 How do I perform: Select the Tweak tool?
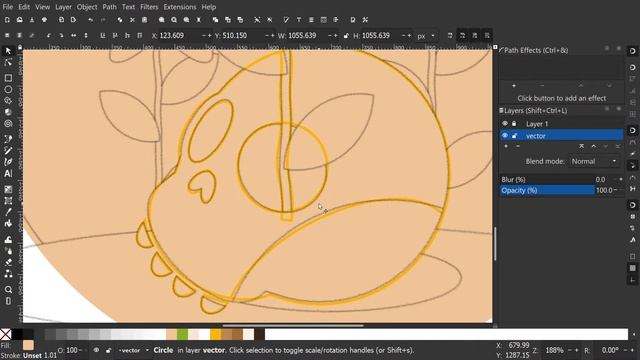pos(8,240)
